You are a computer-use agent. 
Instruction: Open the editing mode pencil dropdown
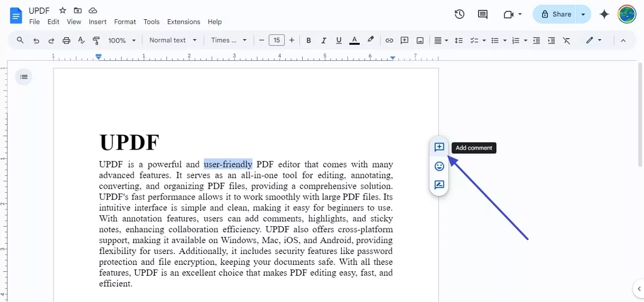pos(593,40)
